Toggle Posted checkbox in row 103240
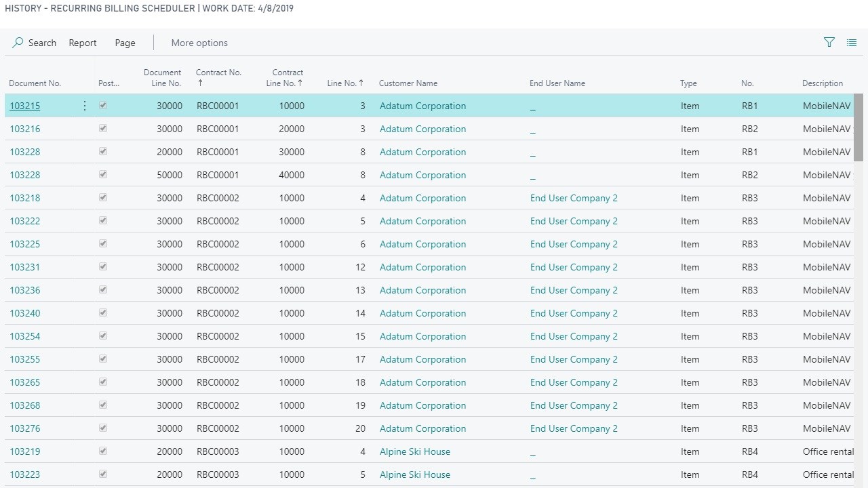This screenshot has height=488, width=868. pyautogui.click(x=103, y=313)
